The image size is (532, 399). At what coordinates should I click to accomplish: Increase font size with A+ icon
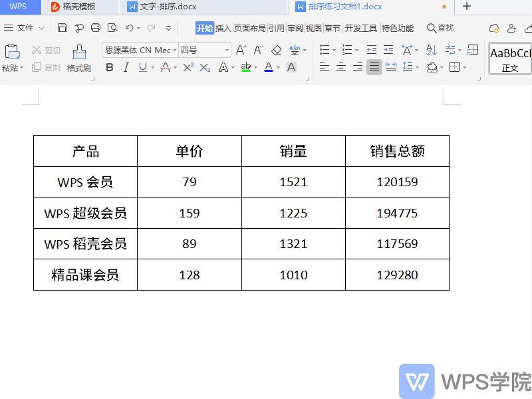241,51
